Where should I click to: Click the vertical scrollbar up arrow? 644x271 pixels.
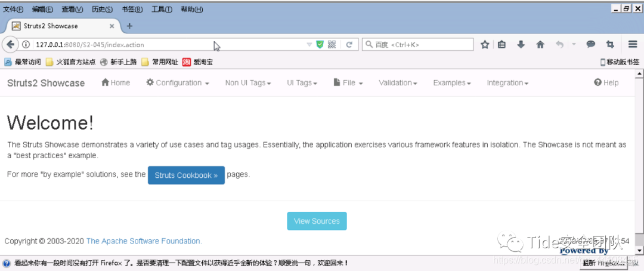click(x=639, y=74)
